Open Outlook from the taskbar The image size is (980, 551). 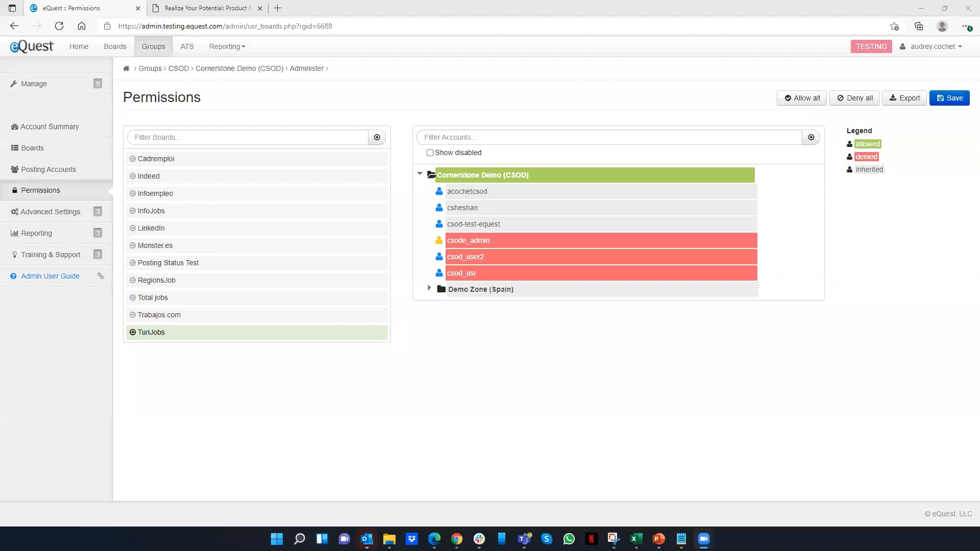[366, 539]
